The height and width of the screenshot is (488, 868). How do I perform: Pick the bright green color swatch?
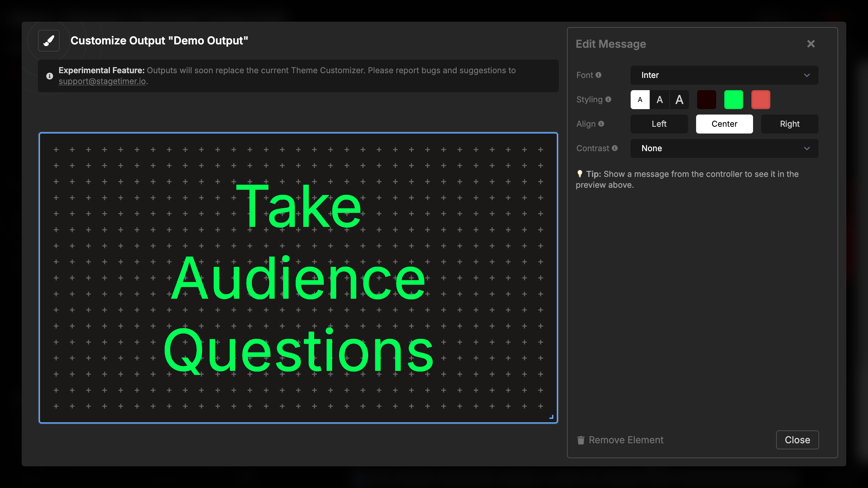(x=733, y=100)
